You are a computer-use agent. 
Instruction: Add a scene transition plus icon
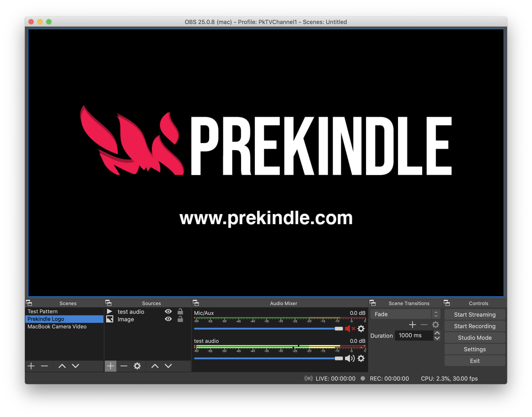click(412, 325)
